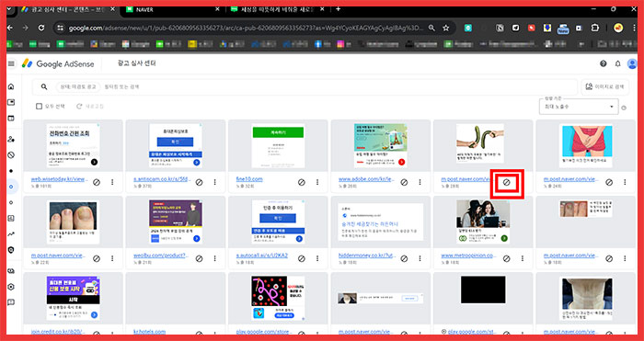Go to Home in AdSense sidebar
The width and height of the screenshot is (644, 341).
pos(11,86)
